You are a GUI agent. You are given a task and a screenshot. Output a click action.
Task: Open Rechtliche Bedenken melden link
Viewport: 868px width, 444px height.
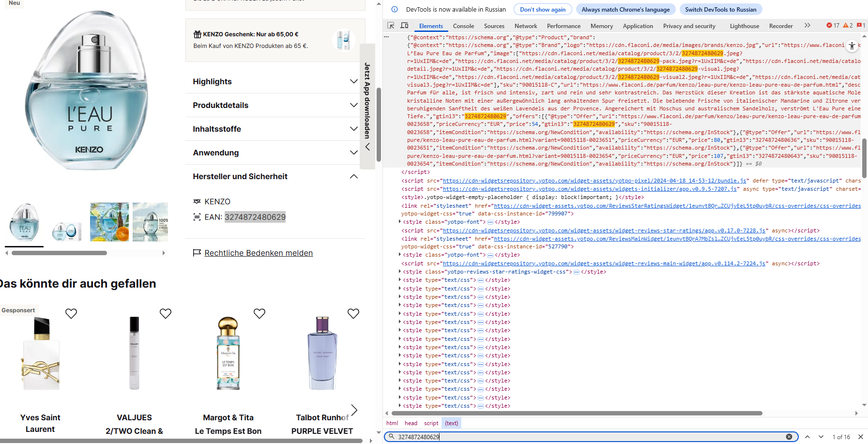pos(259,253)
